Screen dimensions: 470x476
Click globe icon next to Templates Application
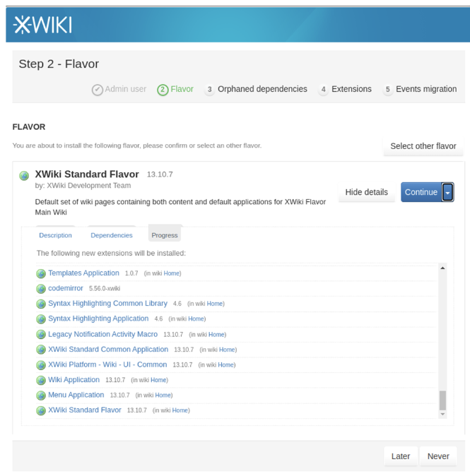(41, 273)
